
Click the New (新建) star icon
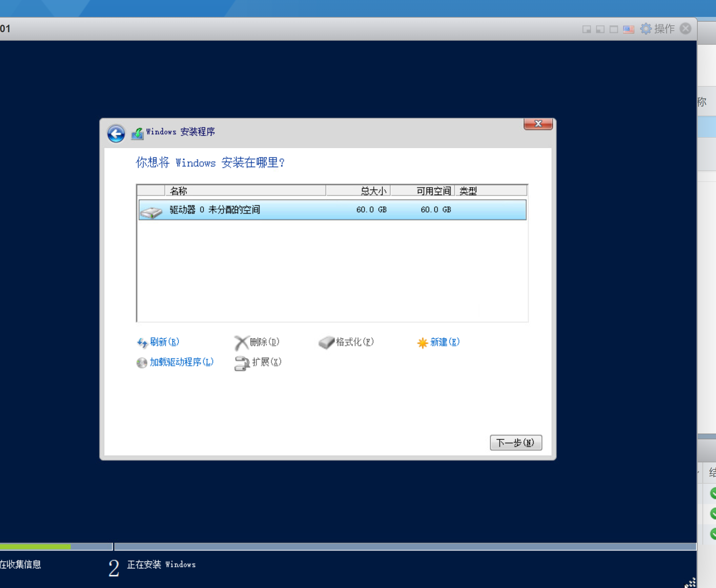[422, 343]
